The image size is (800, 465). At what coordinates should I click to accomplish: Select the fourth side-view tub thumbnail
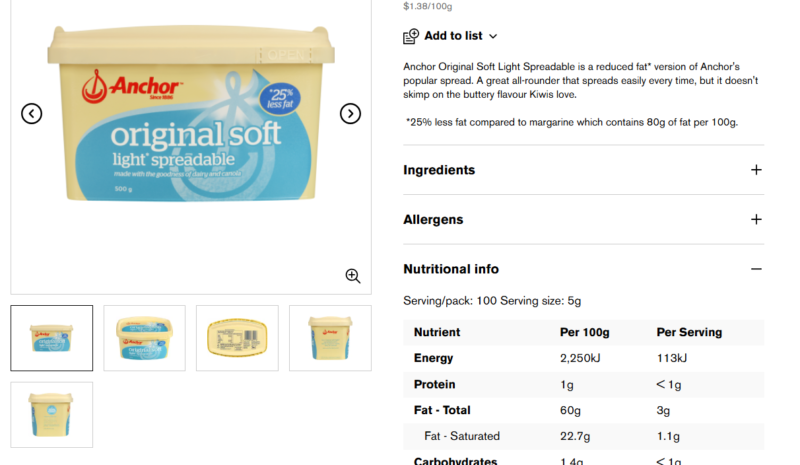(x=330, y=338)
